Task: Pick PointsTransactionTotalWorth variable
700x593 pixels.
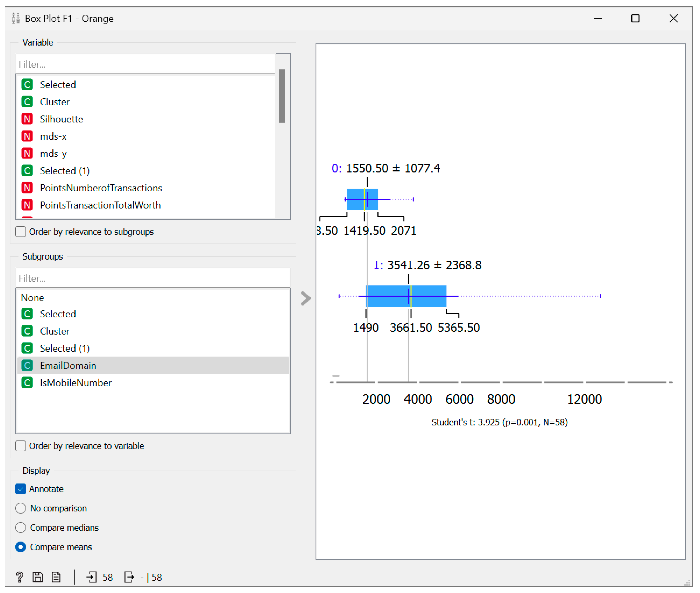Action: [100, 205]
